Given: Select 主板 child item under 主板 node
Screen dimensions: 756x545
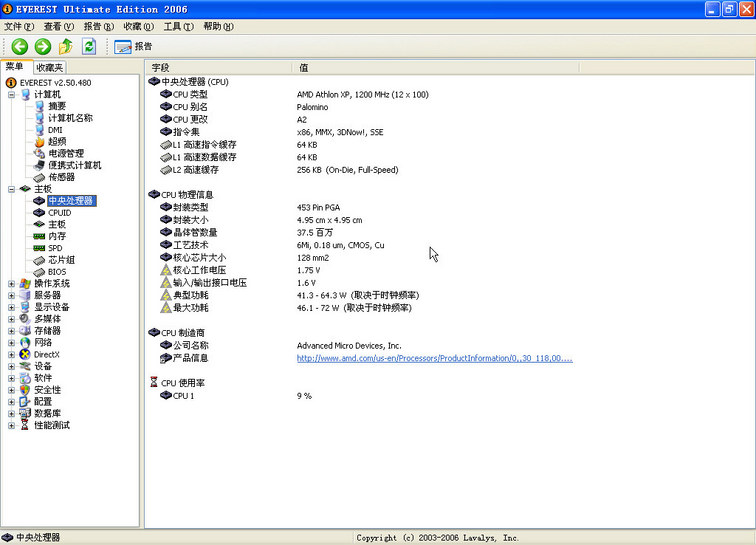Looking at the screenshot, I should [x=57, y=224].
